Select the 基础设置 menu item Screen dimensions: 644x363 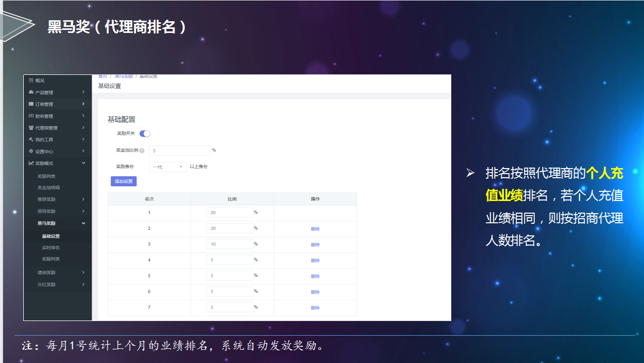pos(51,236)
